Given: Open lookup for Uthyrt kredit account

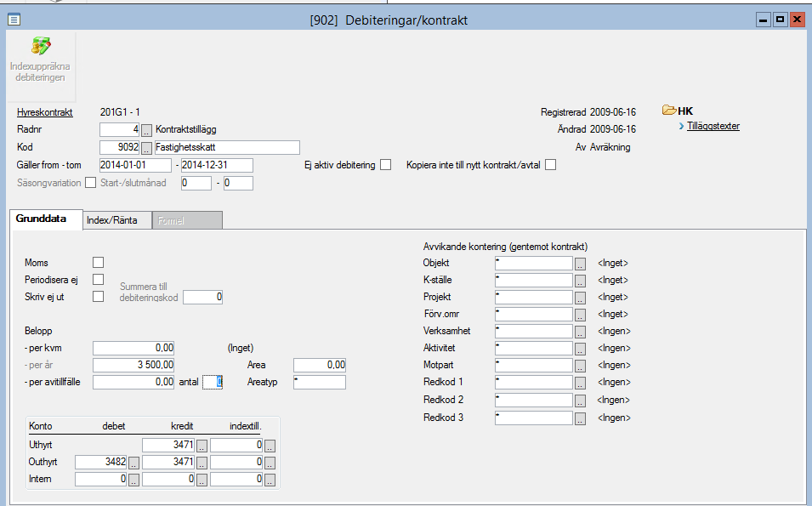Looking at the screenshot, I should 202,446.
